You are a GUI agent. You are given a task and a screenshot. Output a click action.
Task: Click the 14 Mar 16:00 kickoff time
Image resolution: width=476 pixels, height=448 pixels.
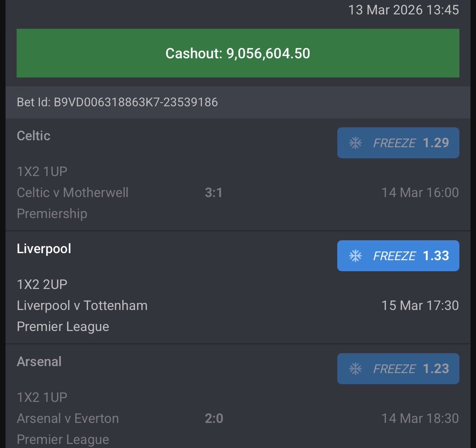[420, 192]
